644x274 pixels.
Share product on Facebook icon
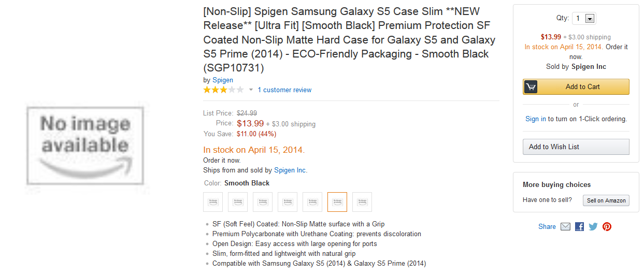coord(579,226)
